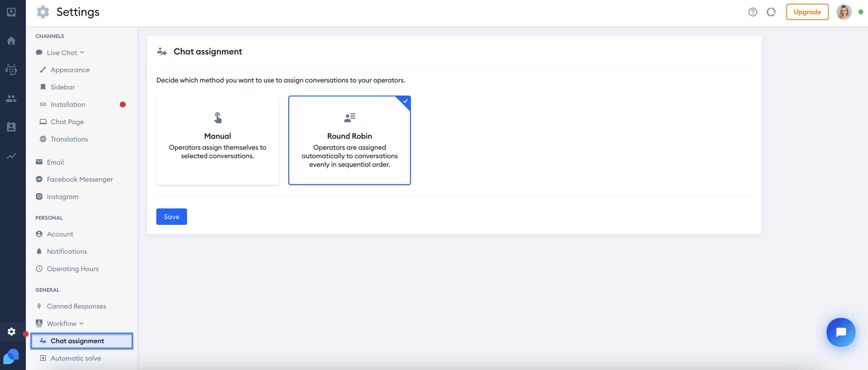The width and height of the screenshot is (868, 370).
Task: Open Appearance settings
Action: click(x=70, y=70)
